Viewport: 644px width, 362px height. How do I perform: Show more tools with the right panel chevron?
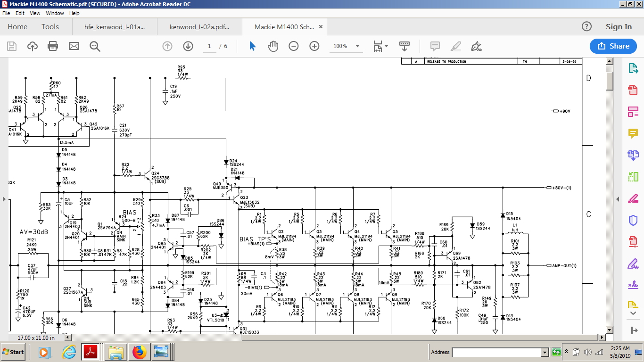pos(633,313)
